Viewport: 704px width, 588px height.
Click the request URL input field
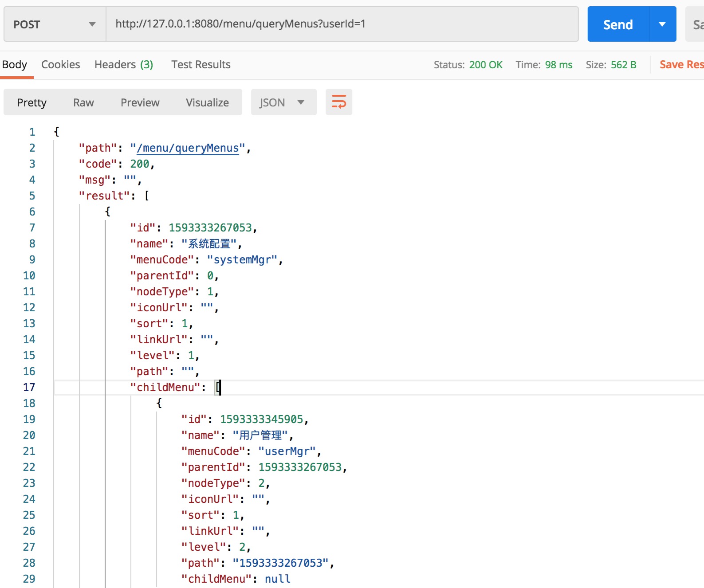pyautogui.click(x=342, y=24)
